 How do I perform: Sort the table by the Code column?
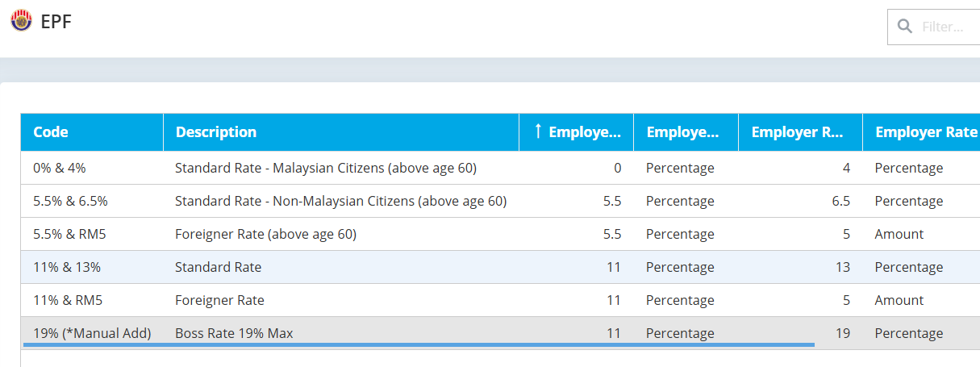point(51,132)
